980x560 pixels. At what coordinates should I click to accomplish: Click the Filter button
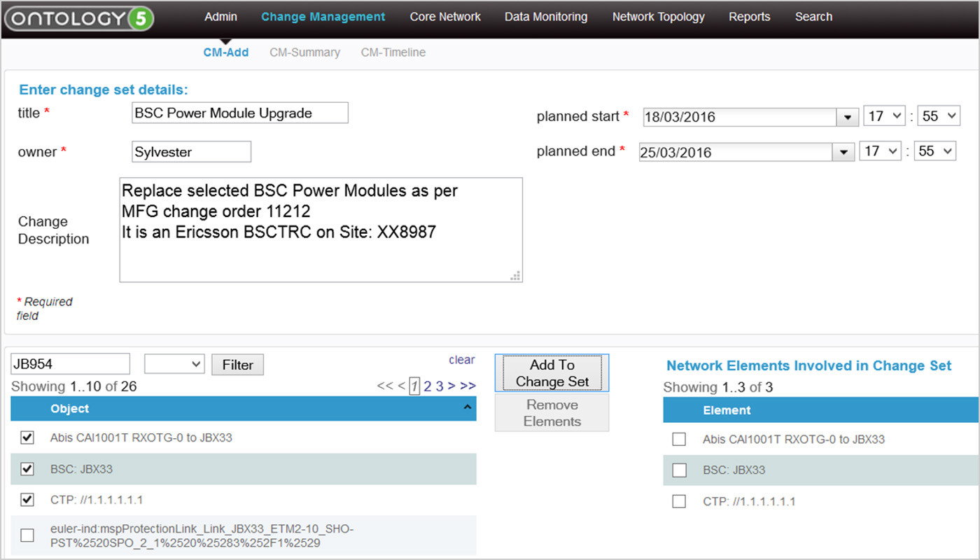click(237, 365)
